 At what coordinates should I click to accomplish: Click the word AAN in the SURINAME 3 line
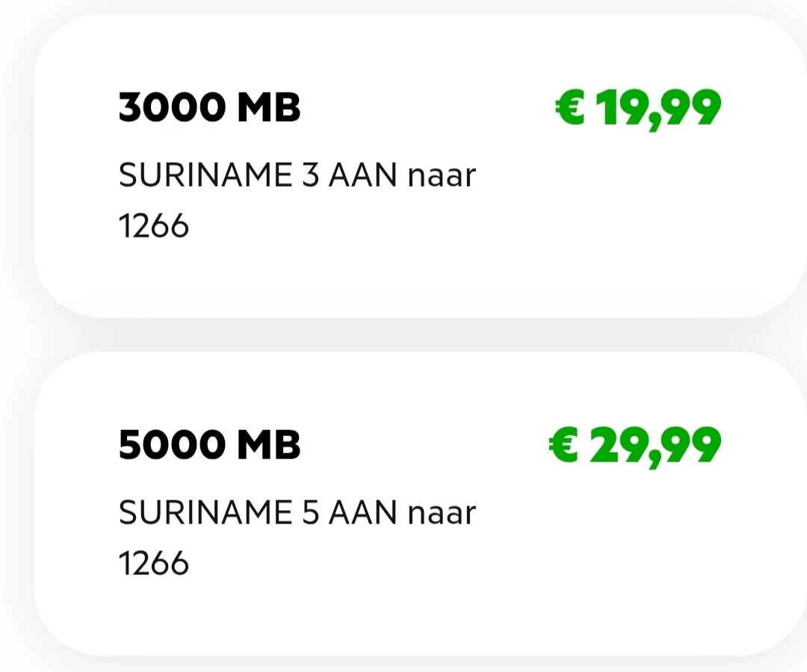tap(363, 175)
